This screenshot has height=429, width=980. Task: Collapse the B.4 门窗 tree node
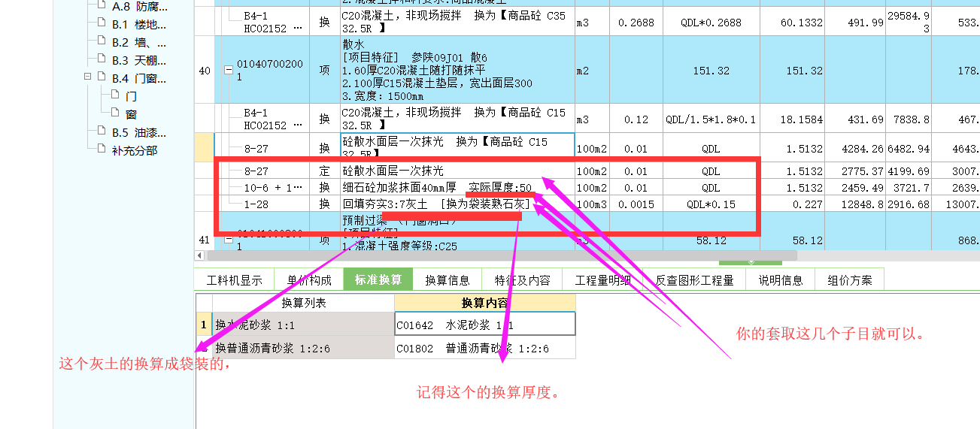coord(88,77)
